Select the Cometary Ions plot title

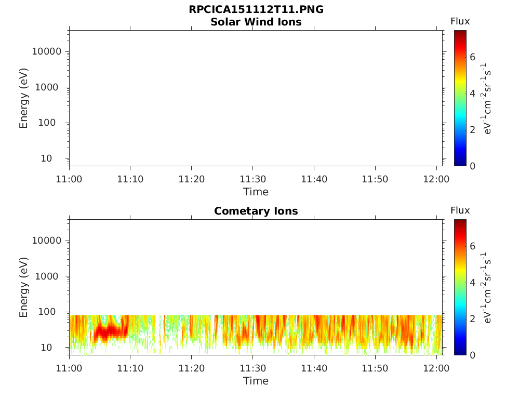[256, 211]
